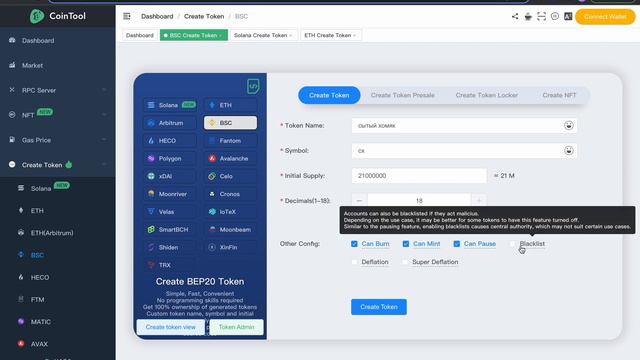
Task: Select HECO network in chain grid
Action: [169, 140]
